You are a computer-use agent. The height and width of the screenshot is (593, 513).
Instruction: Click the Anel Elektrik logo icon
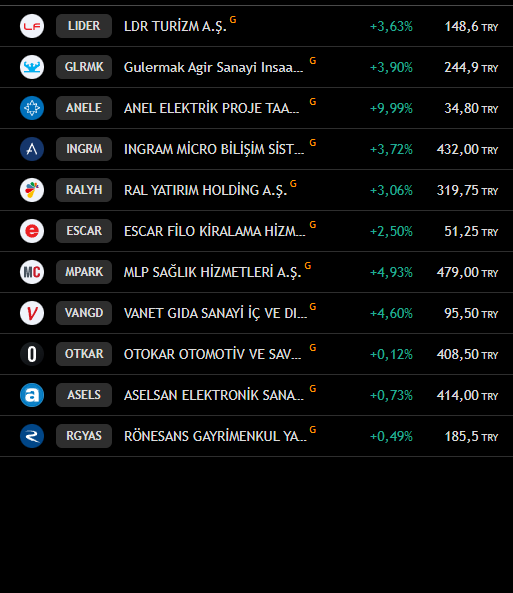32,108
